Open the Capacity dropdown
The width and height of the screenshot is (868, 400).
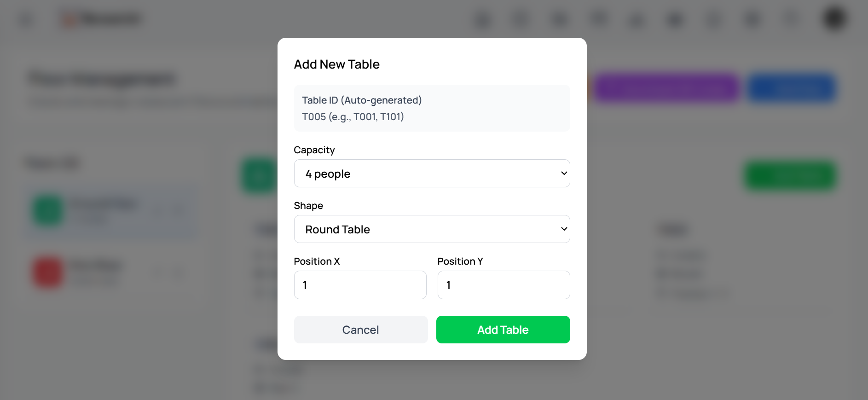pyautogui.click(x=432, y=173)
